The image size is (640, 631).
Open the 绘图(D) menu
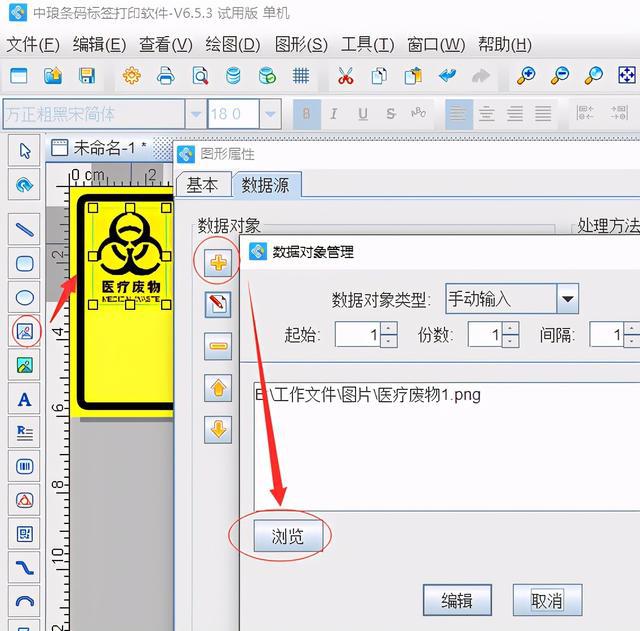click(233, 45)
